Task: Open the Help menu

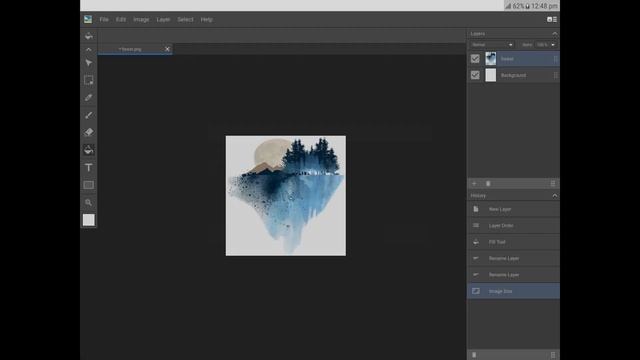Action: pos(207,19)
